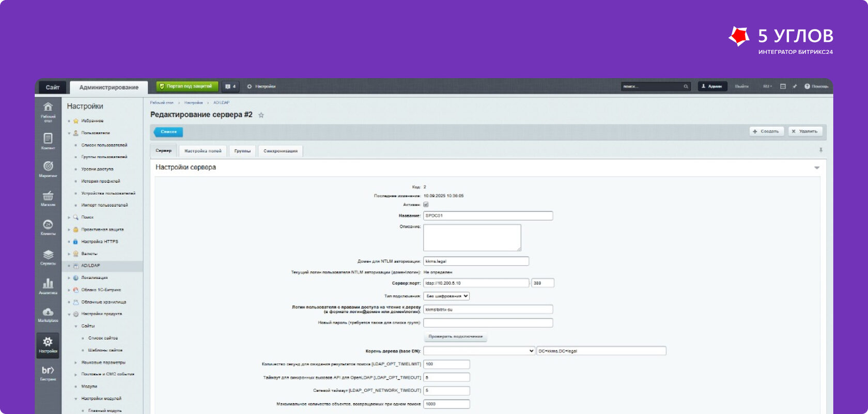Open the Клиенты sidebar section
Screen dimensions: 868x414
pos(48,227)
